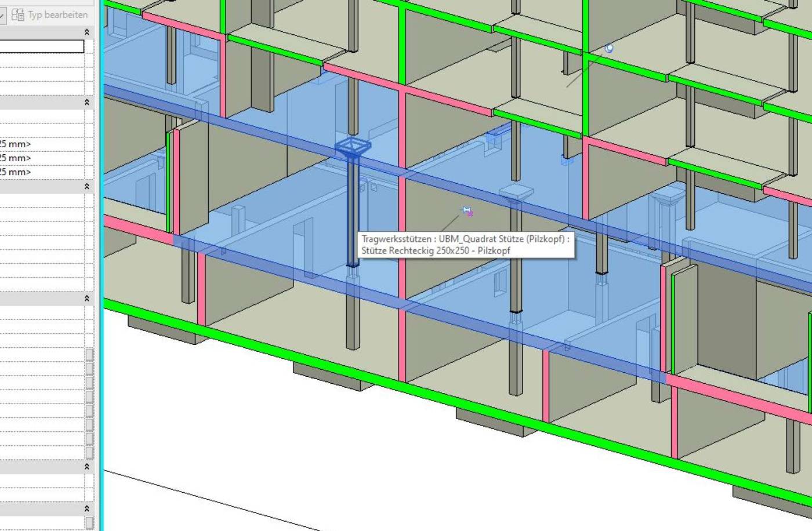
Task: Click the gray button in the panel's bottom row
Action: pyautogui.click(x=89, y=522)
